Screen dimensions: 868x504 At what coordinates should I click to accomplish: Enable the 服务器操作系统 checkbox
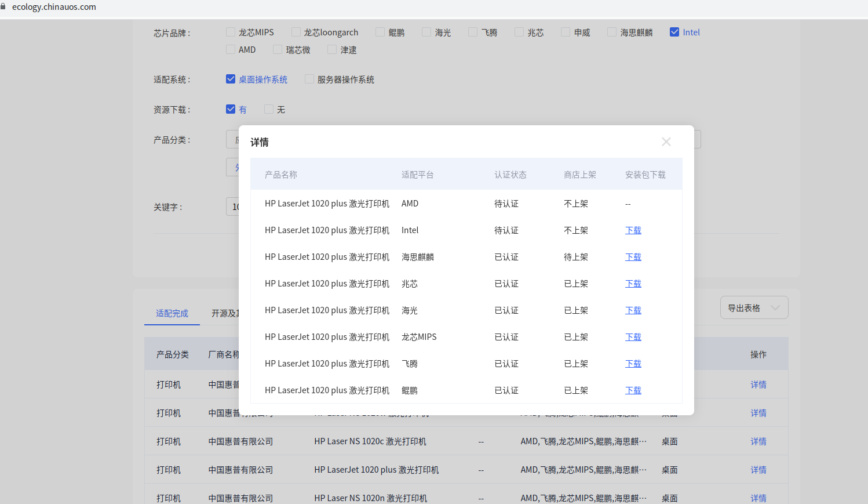click(x=309, y=79)
